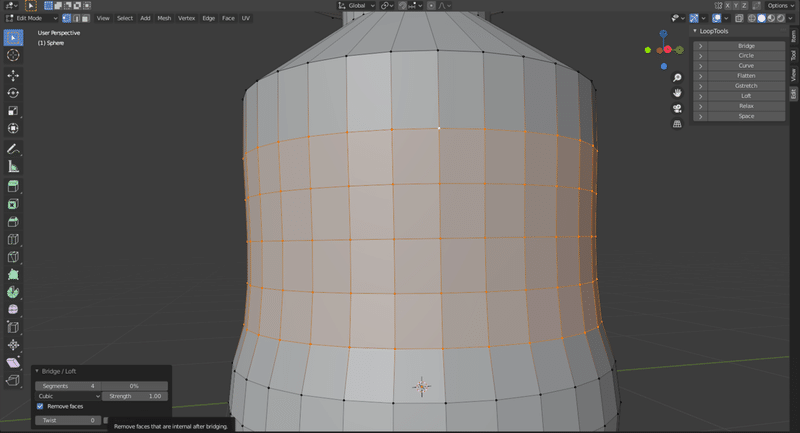This screenshot has height=433, width=800.
Task: Choose the Rotate tool
Action: click(x=13, y=93)
